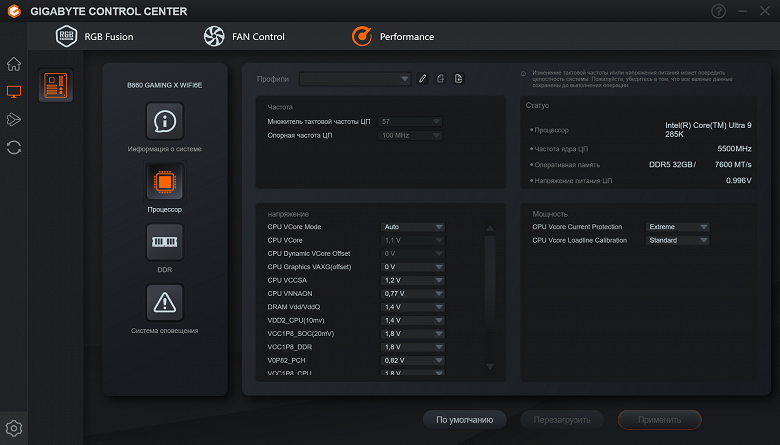Go to the Home sidebar icon
The width and height of the screenshot is (780, 445).
(14, 64)
